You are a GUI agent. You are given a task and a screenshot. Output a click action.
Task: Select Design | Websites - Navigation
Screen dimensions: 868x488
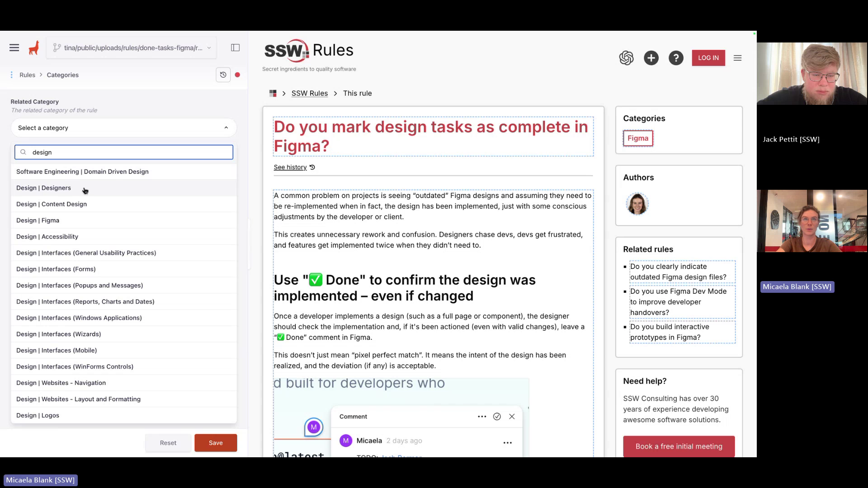click(123, 383)
